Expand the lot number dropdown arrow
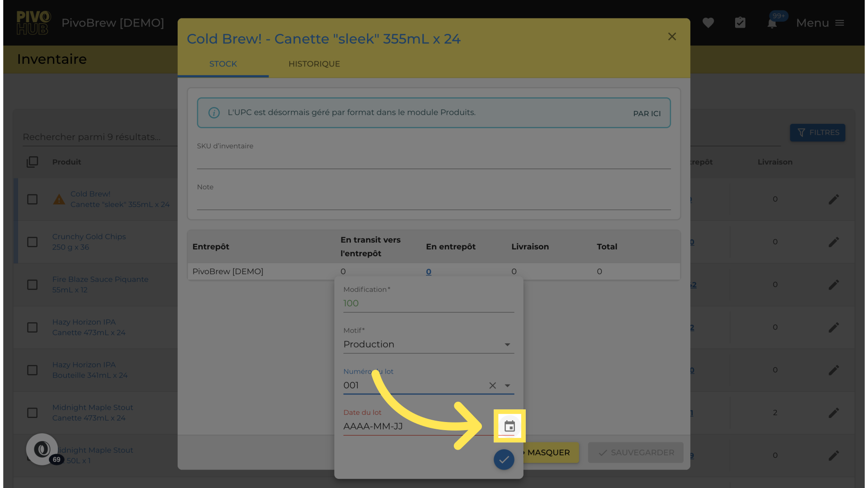 507,385
